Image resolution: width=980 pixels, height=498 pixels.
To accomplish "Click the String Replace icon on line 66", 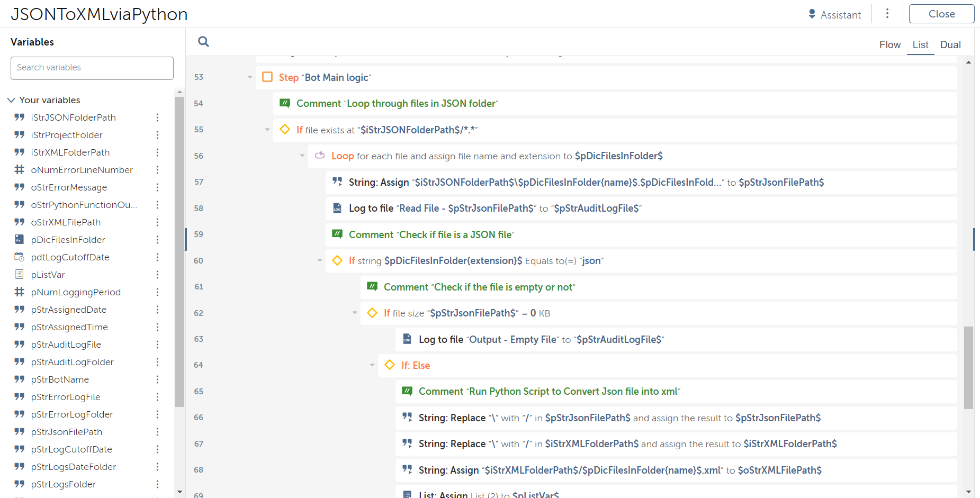I will tap(407, 418).
